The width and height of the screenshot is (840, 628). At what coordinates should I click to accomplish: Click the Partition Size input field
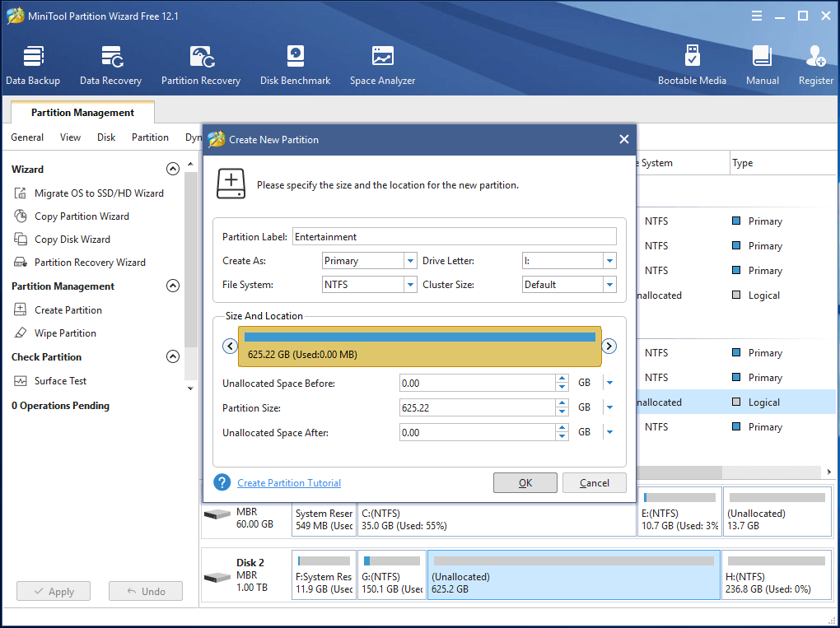[x=478, y=407]
